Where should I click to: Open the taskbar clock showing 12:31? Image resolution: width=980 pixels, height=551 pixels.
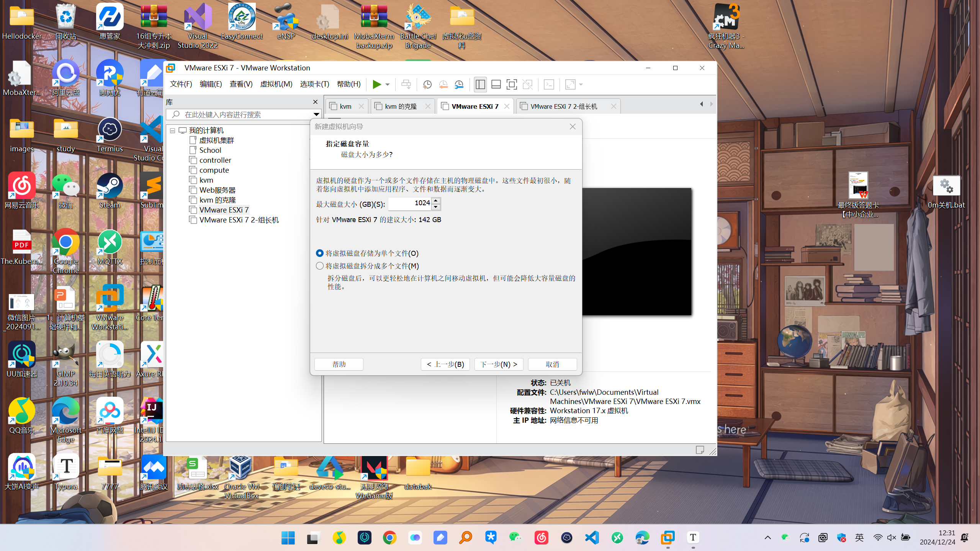pyautogui.click(x=937, y=538)
